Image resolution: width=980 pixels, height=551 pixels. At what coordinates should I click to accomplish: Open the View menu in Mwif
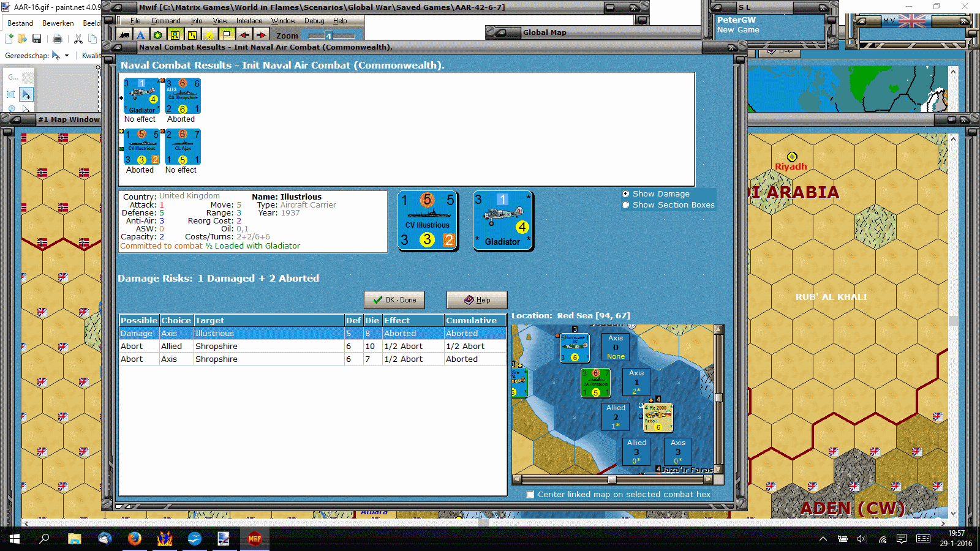pos(220,21)
